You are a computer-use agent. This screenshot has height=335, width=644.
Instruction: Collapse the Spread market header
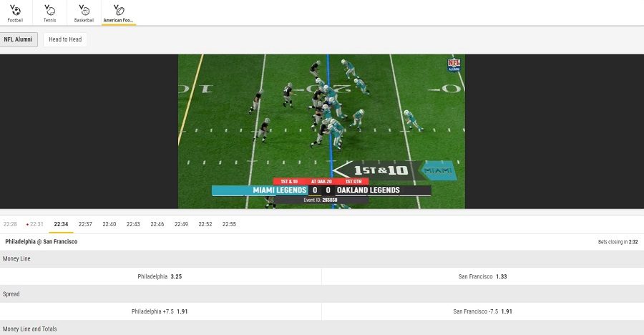point(322,294)
